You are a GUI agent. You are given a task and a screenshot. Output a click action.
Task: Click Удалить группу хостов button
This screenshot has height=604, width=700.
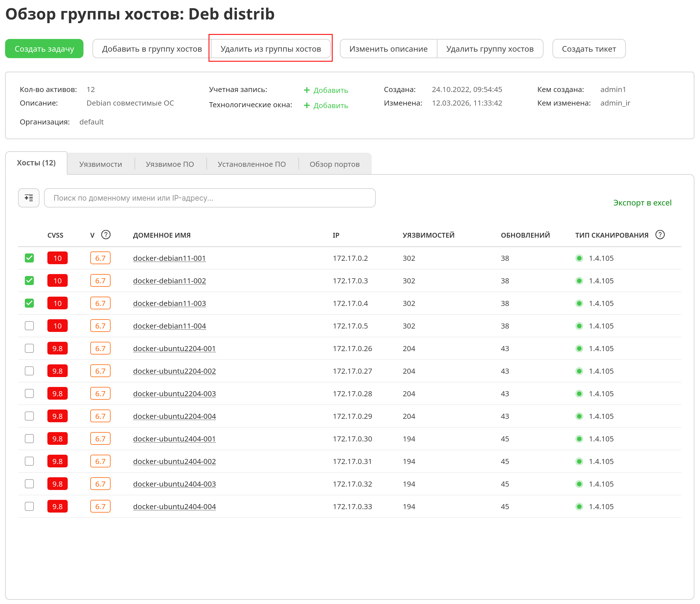point(490,49)
